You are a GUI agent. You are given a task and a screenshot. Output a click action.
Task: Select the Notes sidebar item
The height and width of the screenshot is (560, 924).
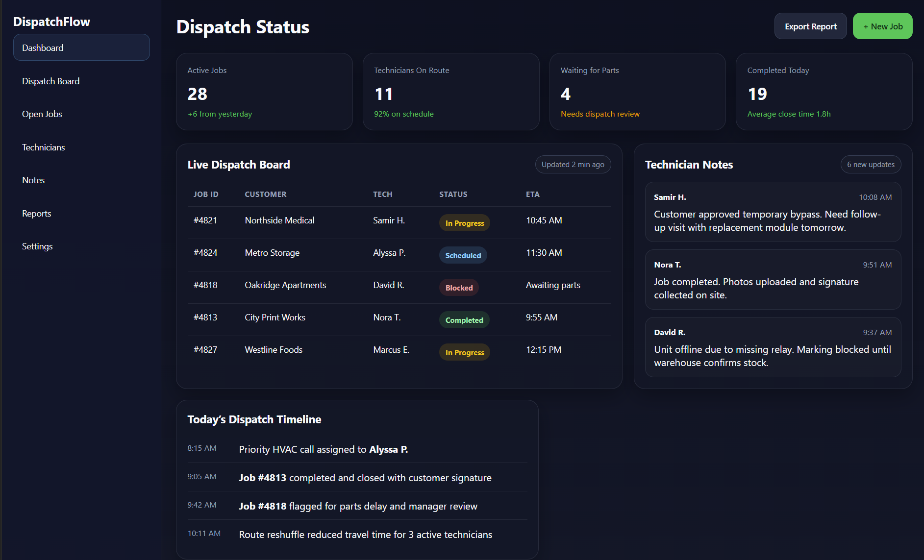[33, 180]
